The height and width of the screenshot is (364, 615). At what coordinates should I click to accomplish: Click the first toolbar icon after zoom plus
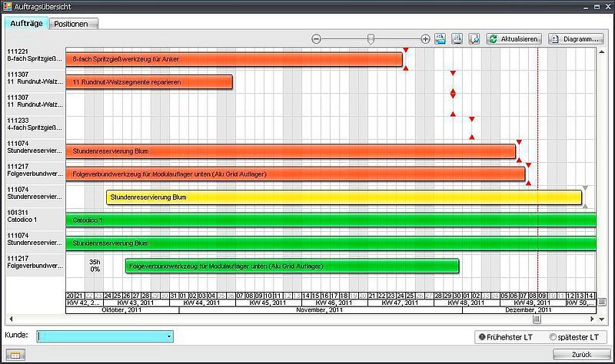tap(440, 39)
